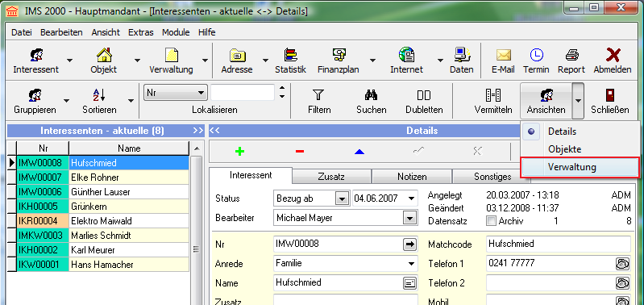Screen dimensions: 644x305
Task: Switch to the Zusatz tab
Action: [331, 177]
